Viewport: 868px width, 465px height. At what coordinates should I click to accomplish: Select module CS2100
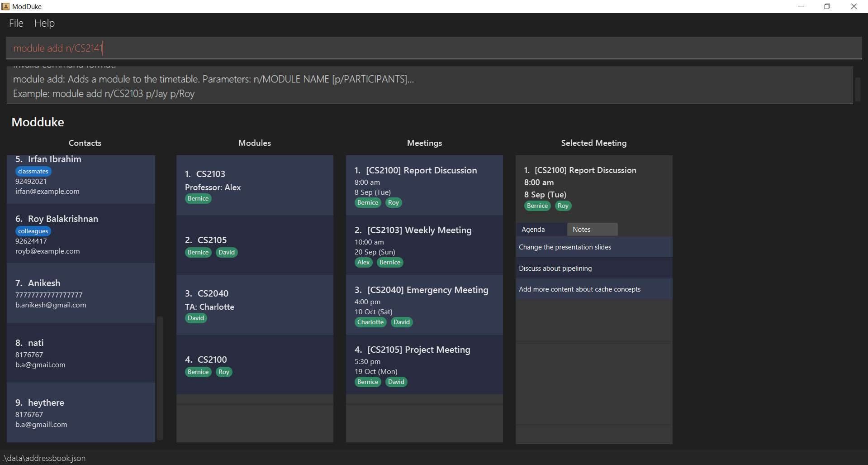point(255,365)
